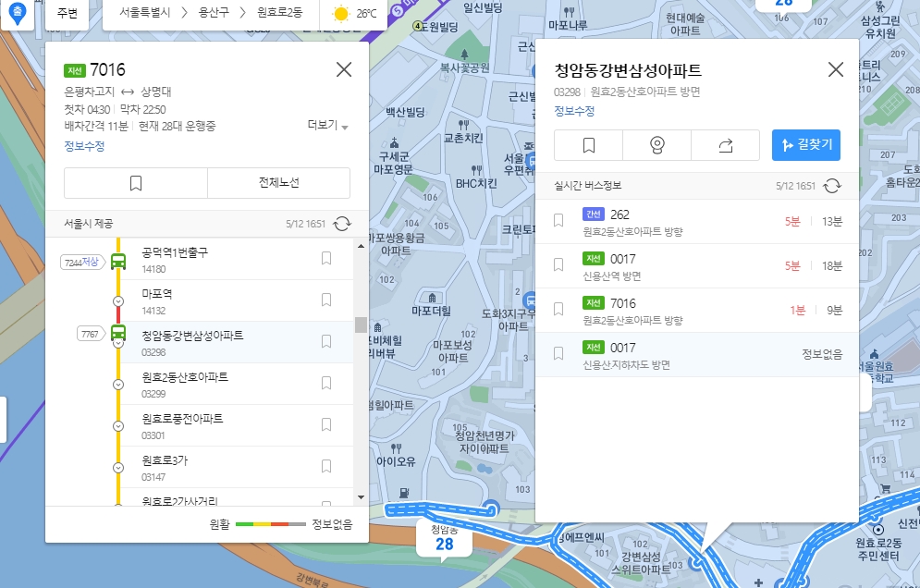The image size is (920, 588).
Task: Select the 7244 low-floor bus icon on route
Action: coord(117,260)
